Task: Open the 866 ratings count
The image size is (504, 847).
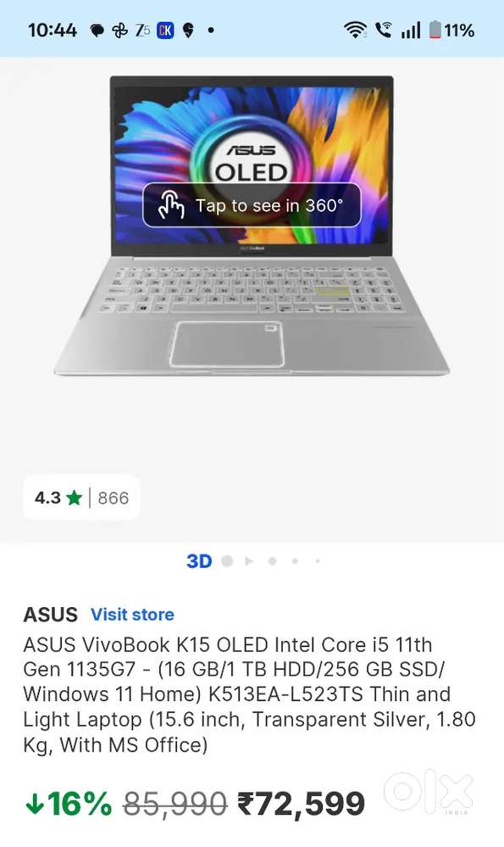Action: click(x=114, y=498)
